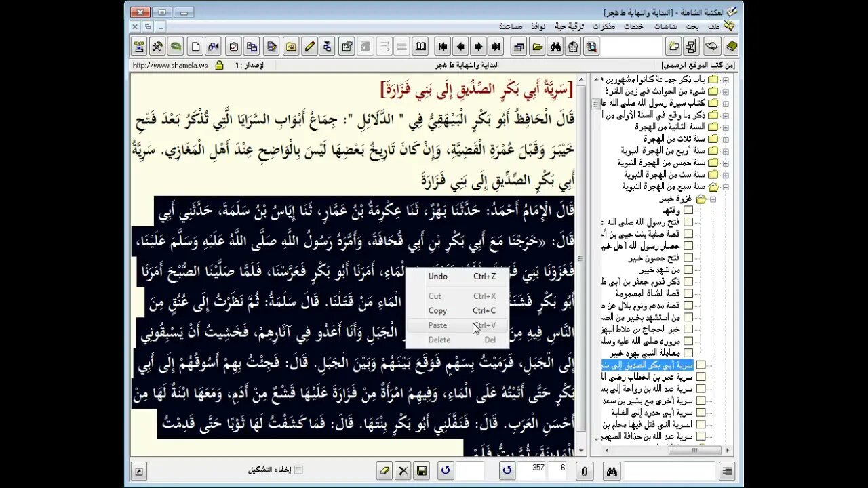
Task: Choose Copy from the context menu
Action: [438, 310]
